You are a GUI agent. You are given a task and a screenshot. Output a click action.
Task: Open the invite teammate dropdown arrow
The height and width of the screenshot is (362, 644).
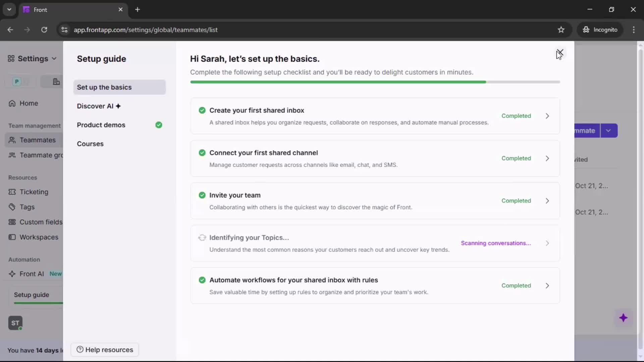[609, 130]
